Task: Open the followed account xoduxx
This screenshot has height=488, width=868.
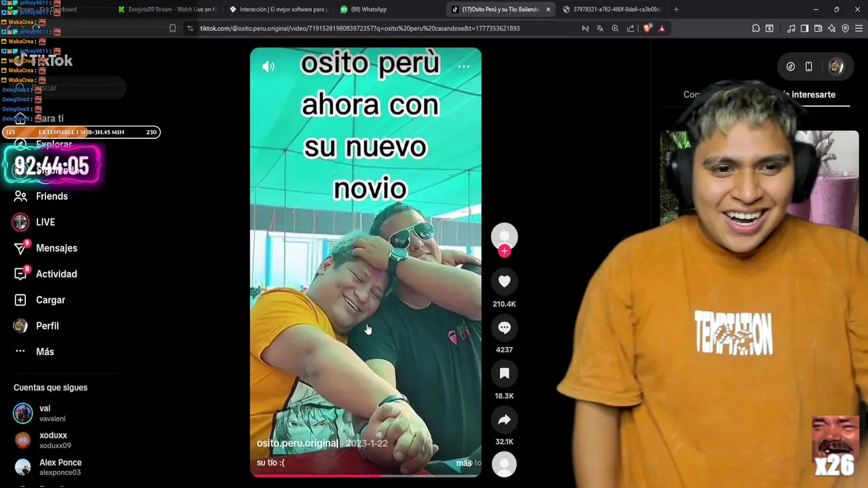Action: pos(42,441)
